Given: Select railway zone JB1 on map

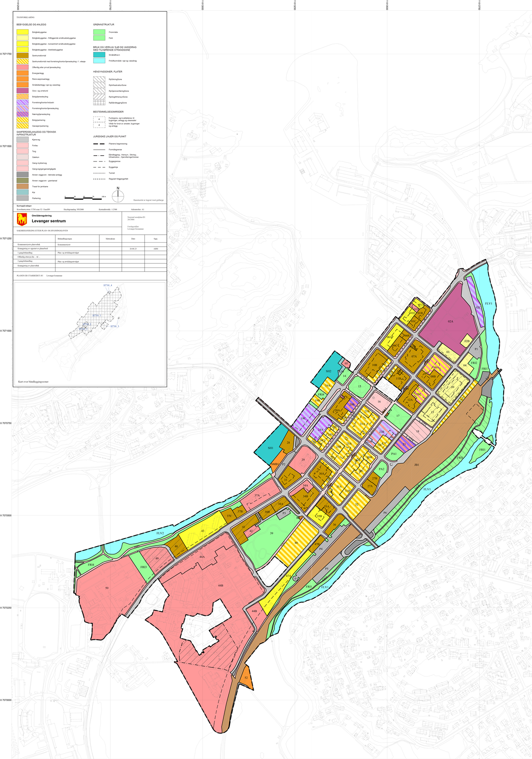Looking at the screenshot, I should pos(416,465).
